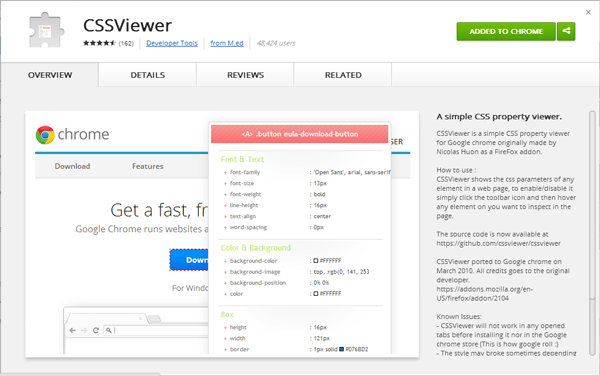This screenshot has height=376, width=600.
Task: Click the star rating with 162 reviews
Action: click(108, 43)
